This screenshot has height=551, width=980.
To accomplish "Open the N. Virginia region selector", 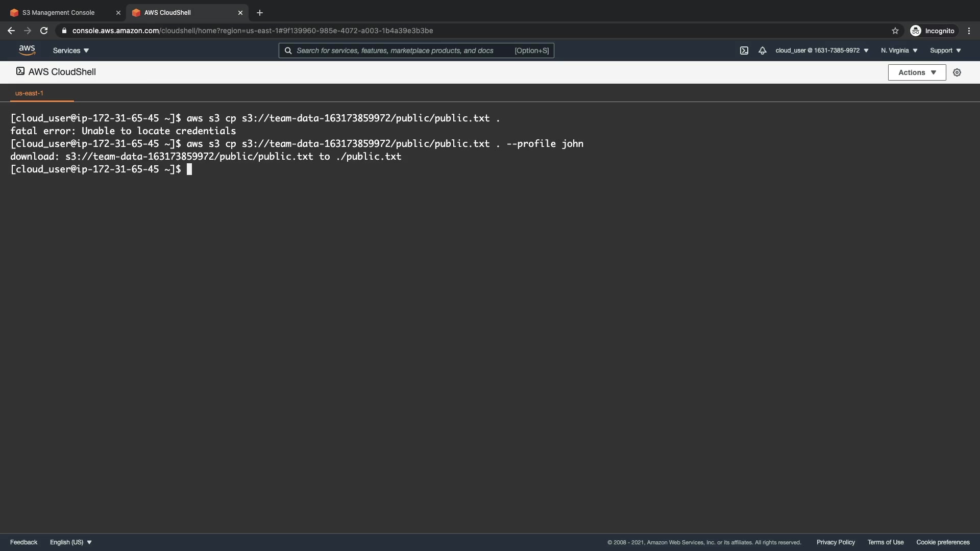I will coord(899,51).
